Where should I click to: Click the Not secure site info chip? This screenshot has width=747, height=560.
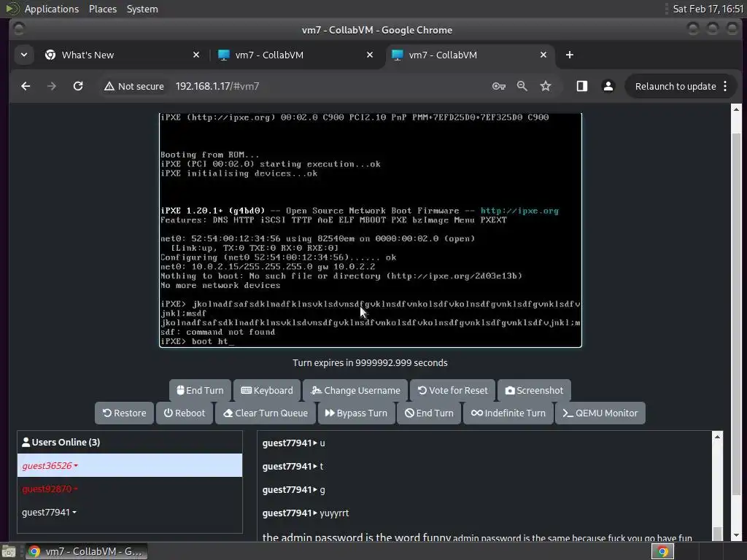(134, 86)
